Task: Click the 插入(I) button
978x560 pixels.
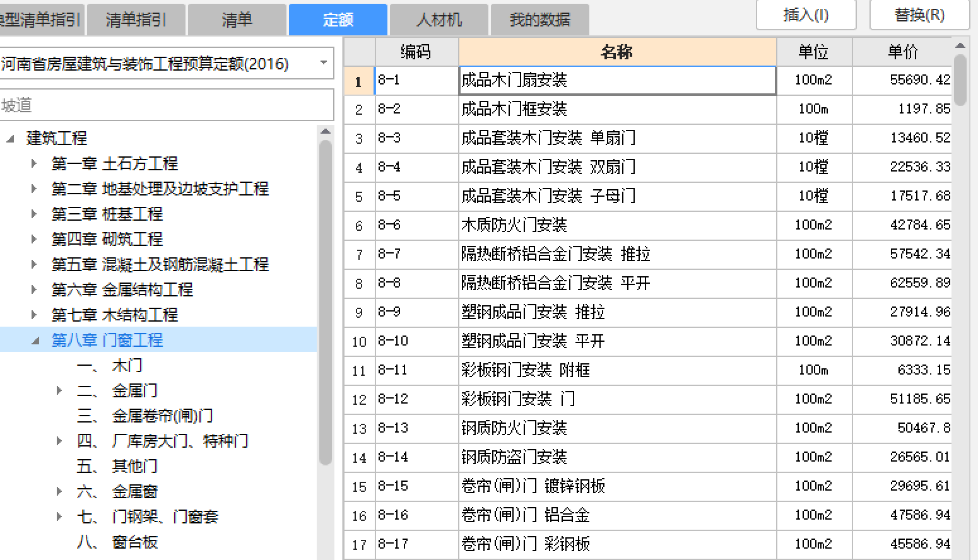Action: point(806,16)
